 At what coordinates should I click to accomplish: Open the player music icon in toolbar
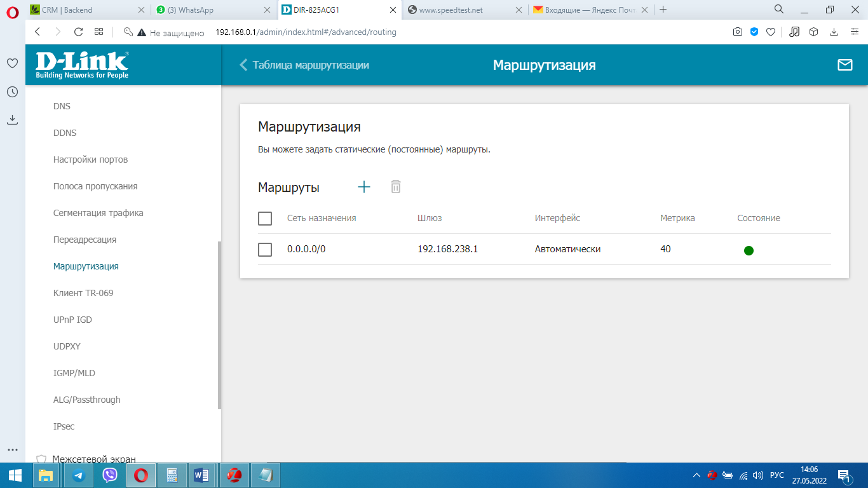pos(794,32)
